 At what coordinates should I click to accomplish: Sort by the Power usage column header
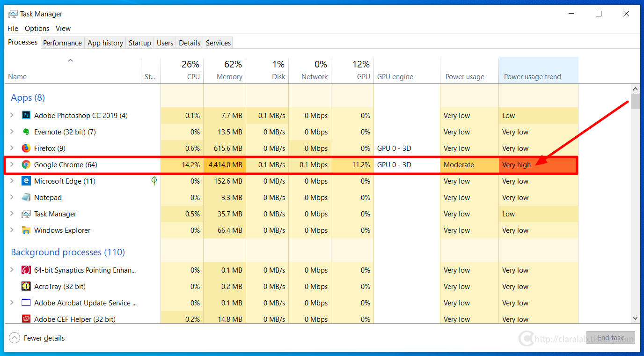(469, 71)
